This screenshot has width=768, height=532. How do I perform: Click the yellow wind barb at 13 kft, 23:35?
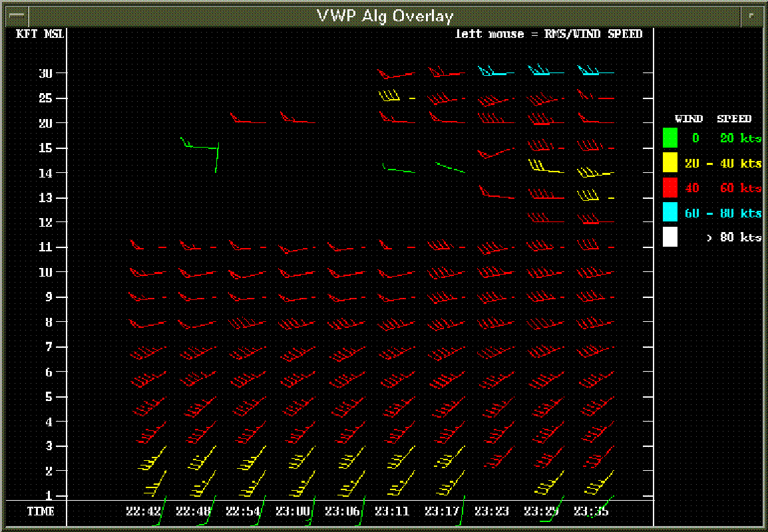590,197
